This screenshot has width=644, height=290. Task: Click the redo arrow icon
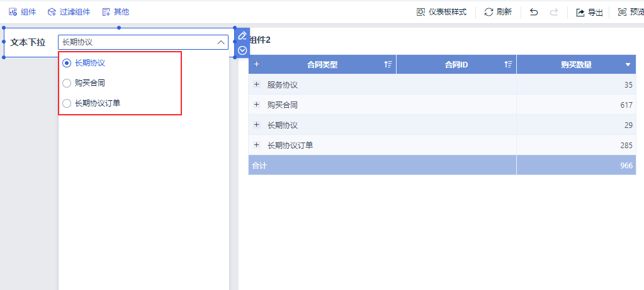point(554,12)
